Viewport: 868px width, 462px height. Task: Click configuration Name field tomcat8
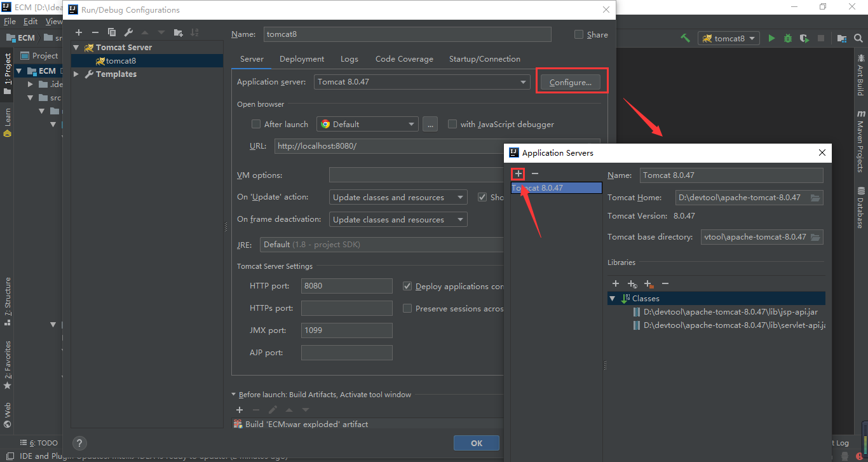(x=406, y=34)
